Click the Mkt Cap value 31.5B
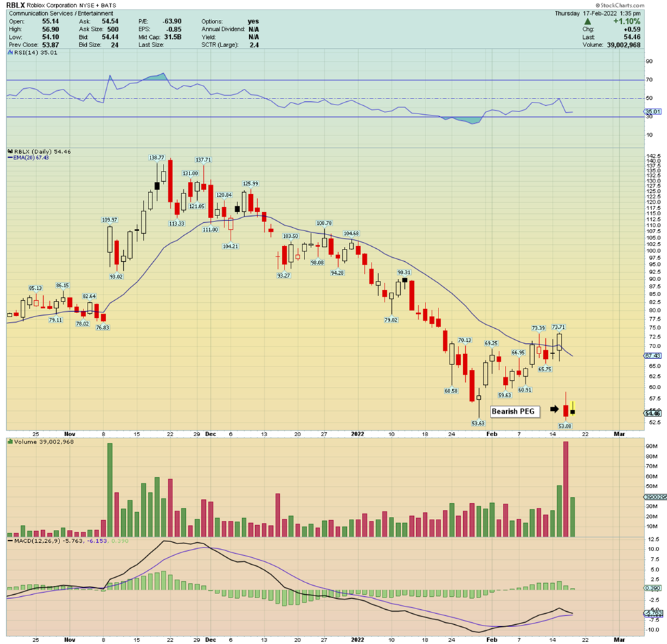The image size is (667, 644). click(172, 37)
